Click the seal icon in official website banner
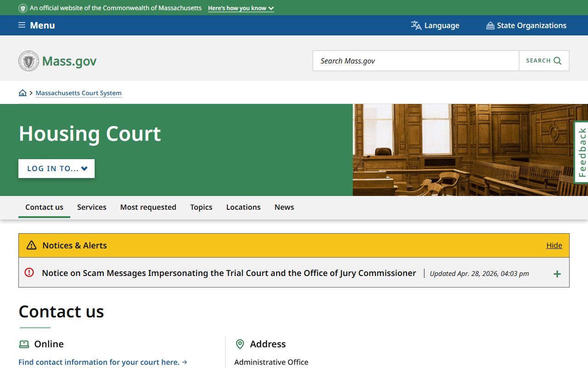 coord(23,8)
